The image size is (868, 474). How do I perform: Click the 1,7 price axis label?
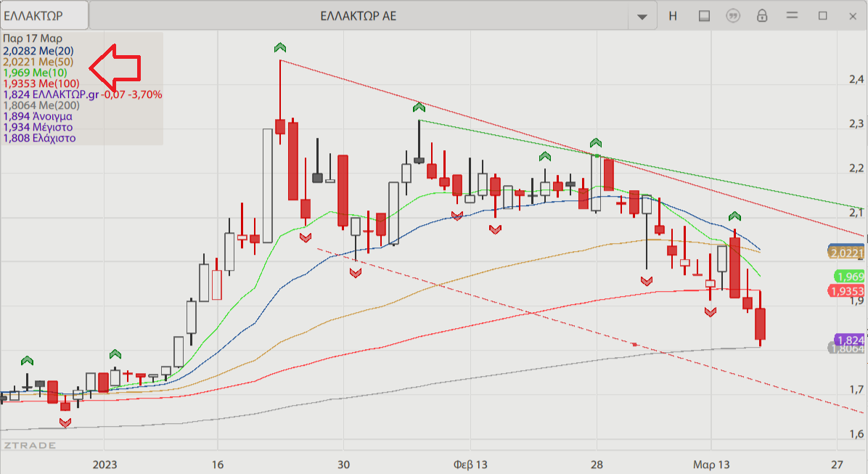tap(856, 390)
